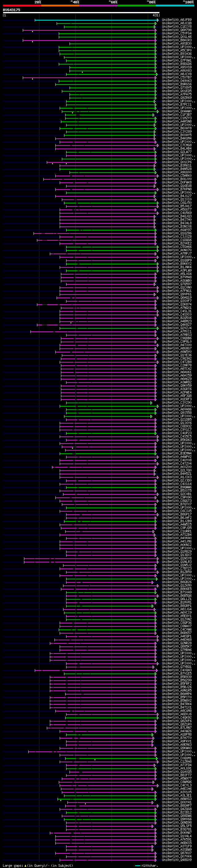Select the UniRef100_C9P090 label
Viewport: 197px width, 868px height.
177,498
